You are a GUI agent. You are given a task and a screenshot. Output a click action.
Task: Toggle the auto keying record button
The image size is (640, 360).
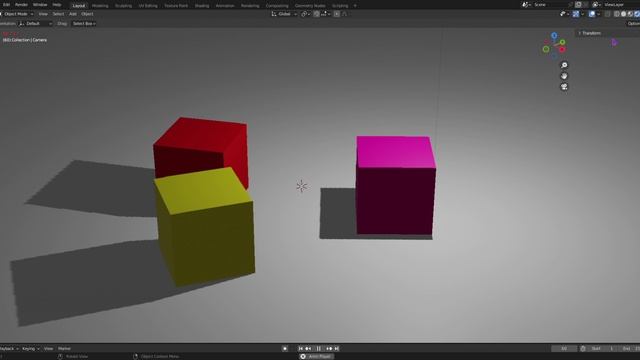click(x=285, y=349)
